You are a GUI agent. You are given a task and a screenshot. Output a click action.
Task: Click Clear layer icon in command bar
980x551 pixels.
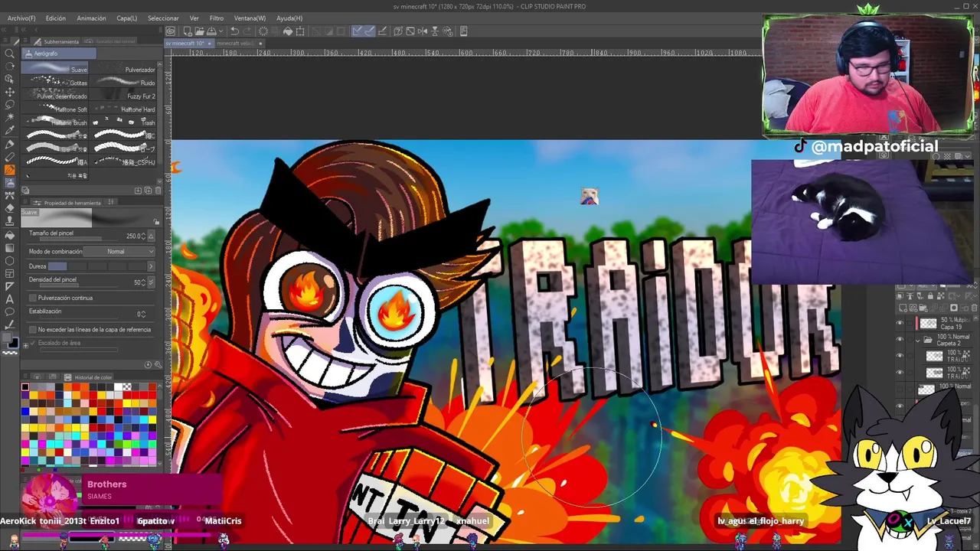pos(263,31)
